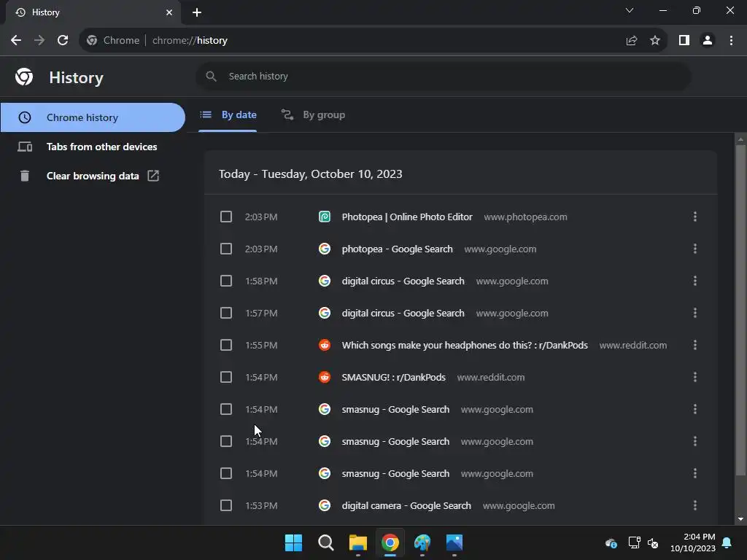Check the headphones r/DankPods entry
Viewport: 747px width, 560px height.
(x=226, y=345)
